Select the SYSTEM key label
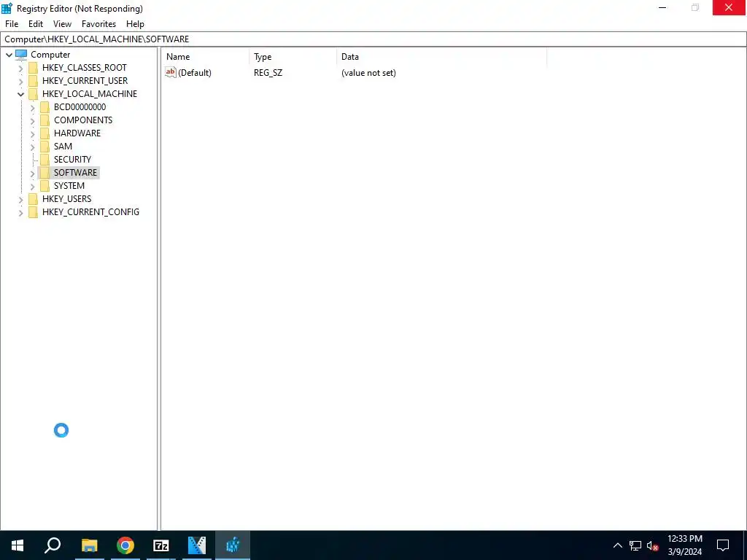 69,185
